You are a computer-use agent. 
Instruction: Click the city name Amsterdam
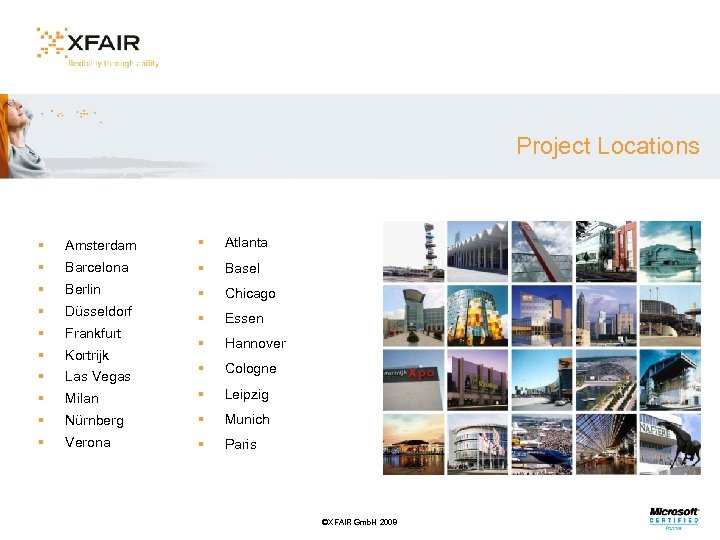tap(101, 245)
